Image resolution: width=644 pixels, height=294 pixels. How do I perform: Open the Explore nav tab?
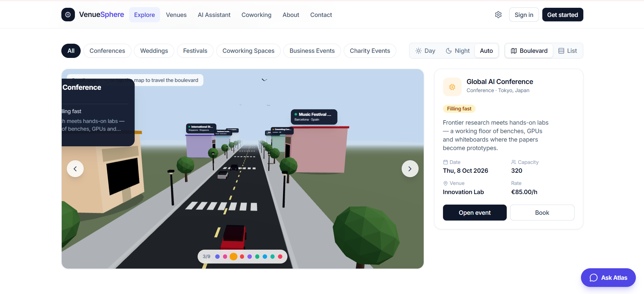coord(144,15)
